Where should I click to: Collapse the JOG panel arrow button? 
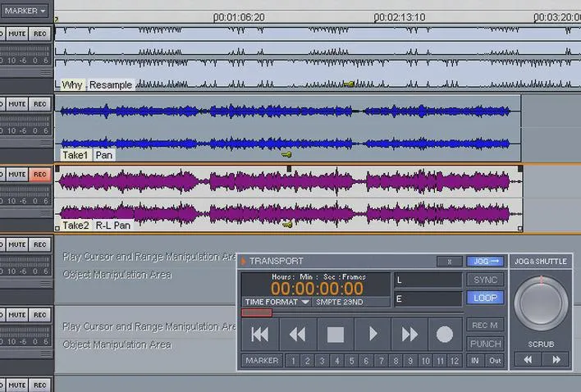coord(486,262)
